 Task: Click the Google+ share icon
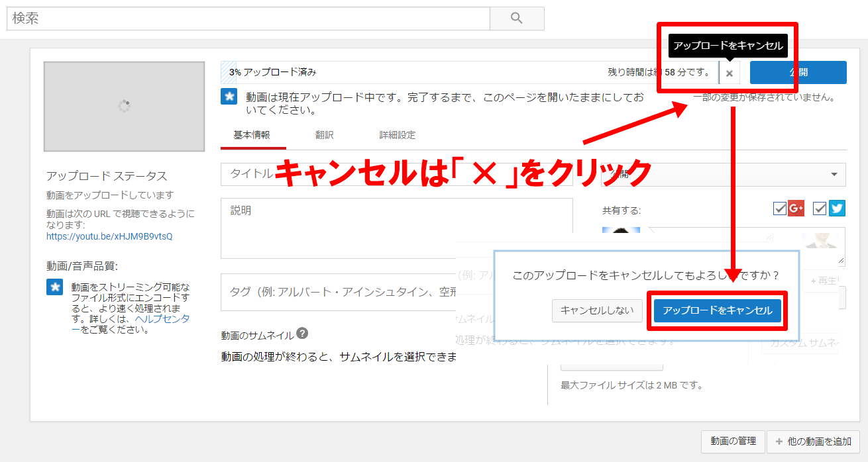coord(796,208)
